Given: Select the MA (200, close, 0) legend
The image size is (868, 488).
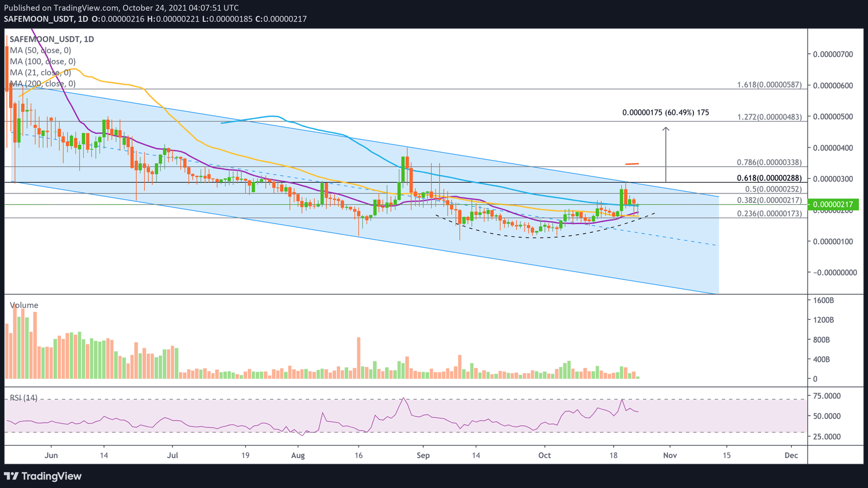Looking at the screenshot, I should (x=42, y=84).
